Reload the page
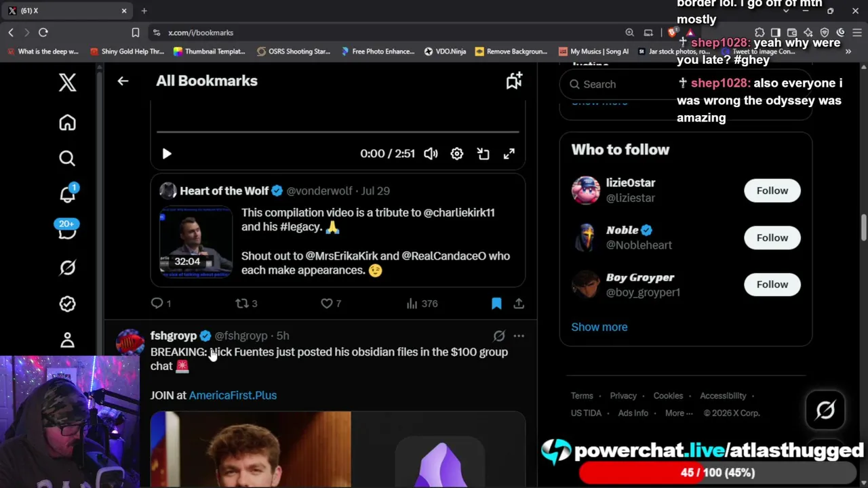This screenshot has height=488, width=868. tap(43, 33)
